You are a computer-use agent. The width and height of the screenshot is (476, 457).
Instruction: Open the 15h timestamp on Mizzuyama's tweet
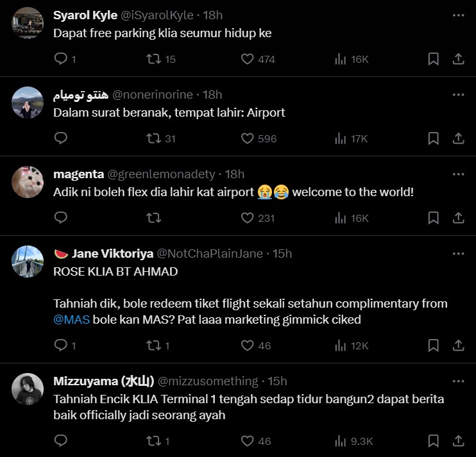[x=277, y=381]
